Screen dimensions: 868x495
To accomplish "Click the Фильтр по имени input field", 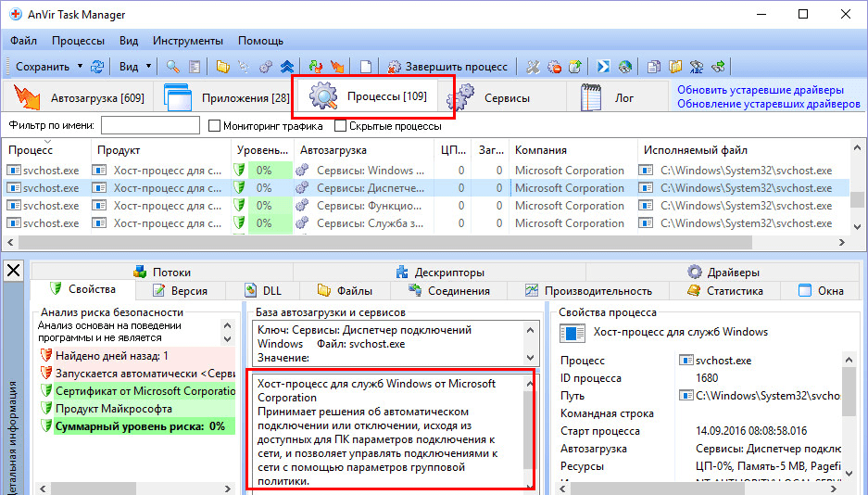I will tap(150, 126).
